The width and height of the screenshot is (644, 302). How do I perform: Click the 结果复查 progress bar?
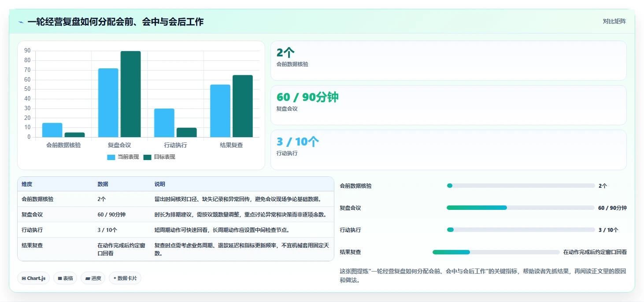(496, 252)
